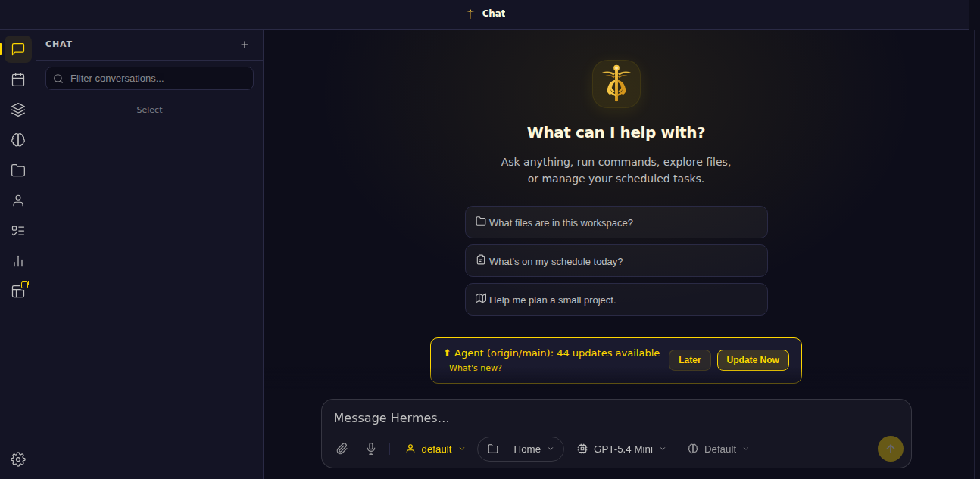Viewport: 980px width, 479px height.
Task: Expand the default profile dropdown
Action: coord(435,449)
